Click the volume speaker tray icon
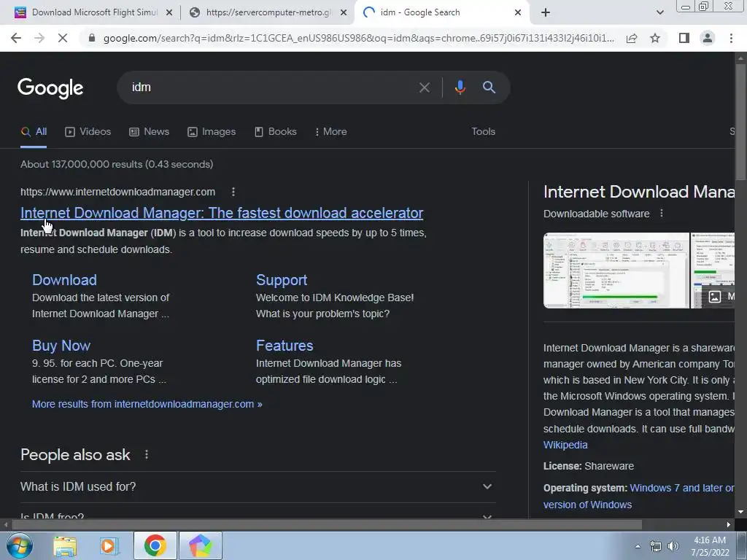The width and height of the screenshot is (747, 560). click(673, 546)
